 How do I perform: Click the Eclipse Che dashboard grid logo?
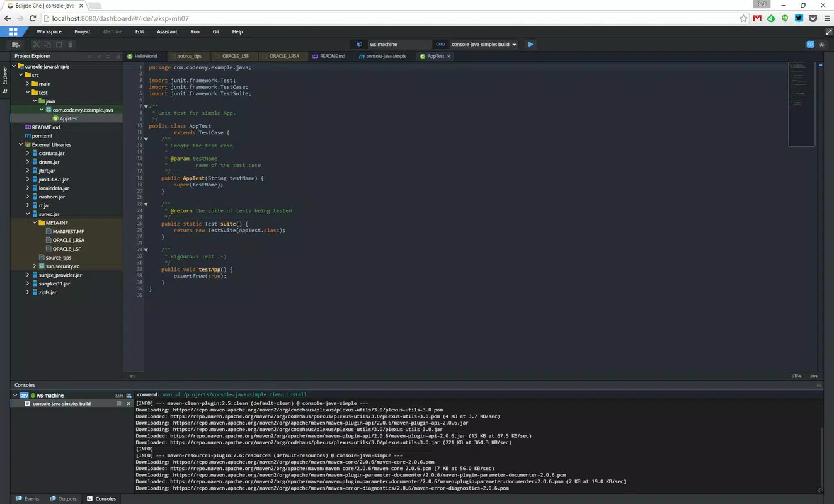[13, 31]
